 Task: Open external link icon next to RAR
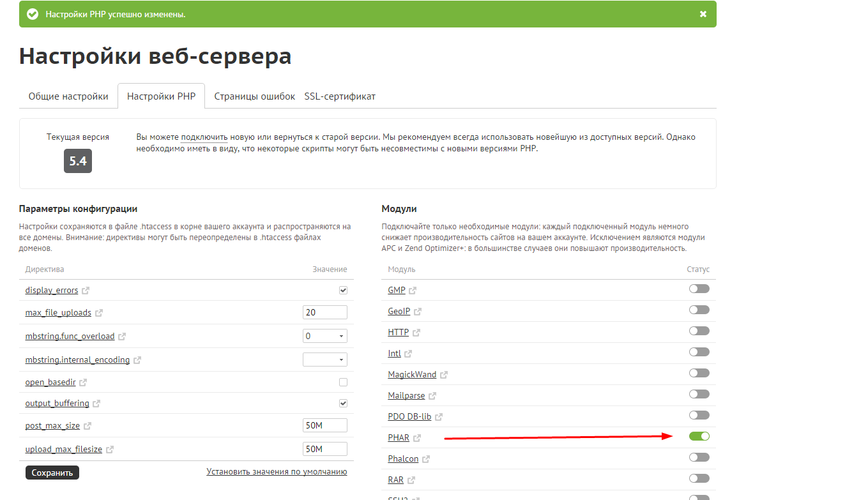411,480
